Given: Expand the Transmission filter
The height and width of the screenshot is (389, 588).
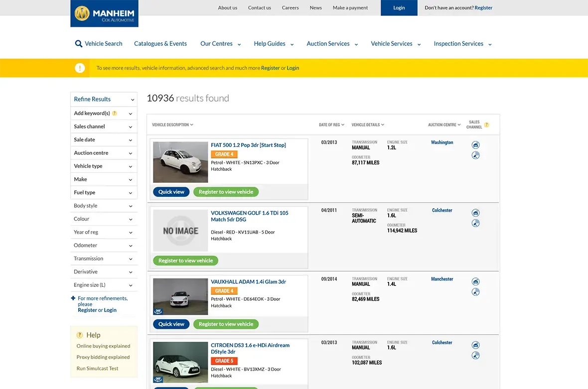Looking at the screenshot, I should point(104,259).
